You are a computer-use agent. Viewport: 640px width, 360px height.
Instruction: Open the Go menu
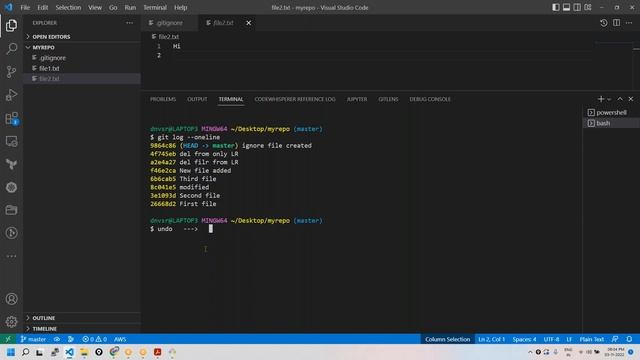113,7
